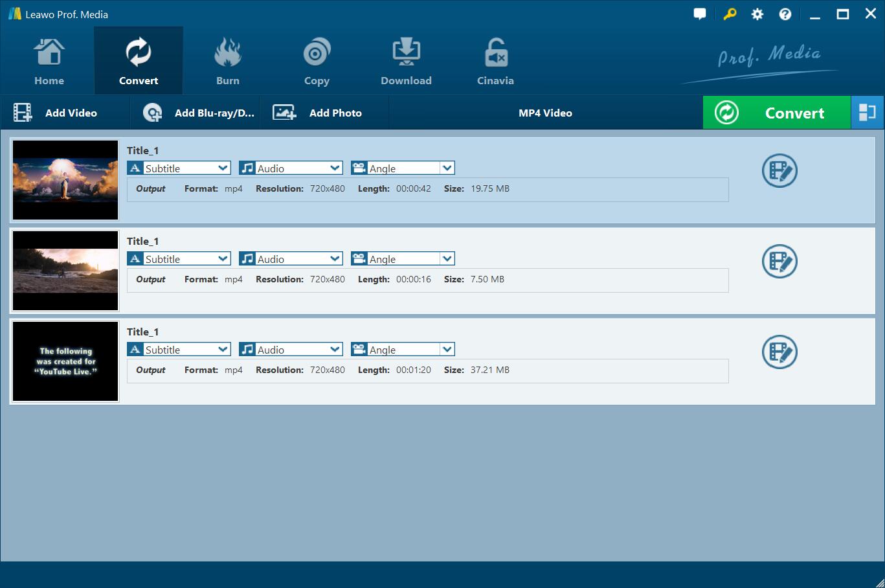This screenshot has height=588, width=885.
Task: Open the feedback chat bubble icon
Action: (x=699, y=14)
